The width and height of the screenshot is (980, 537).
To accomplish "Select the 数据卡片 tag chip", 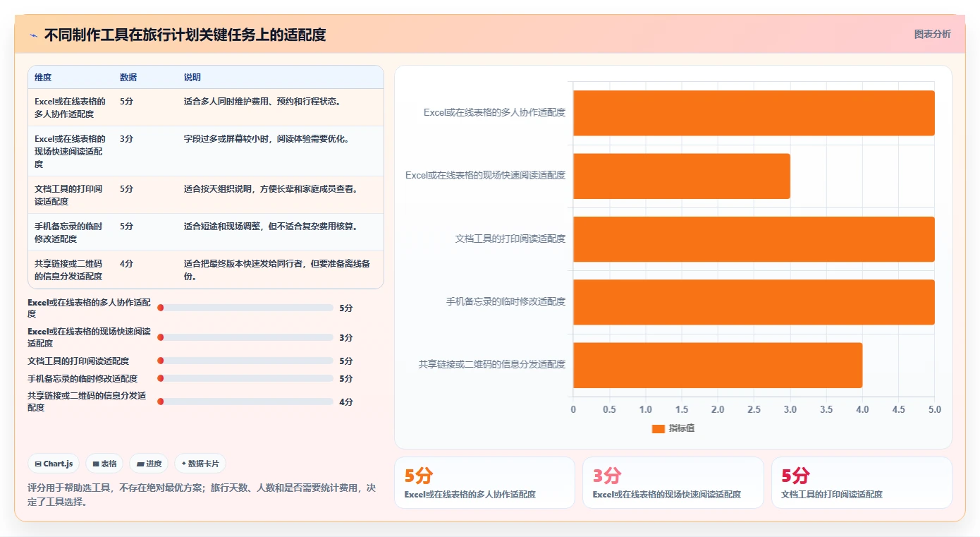I will 200,464.
